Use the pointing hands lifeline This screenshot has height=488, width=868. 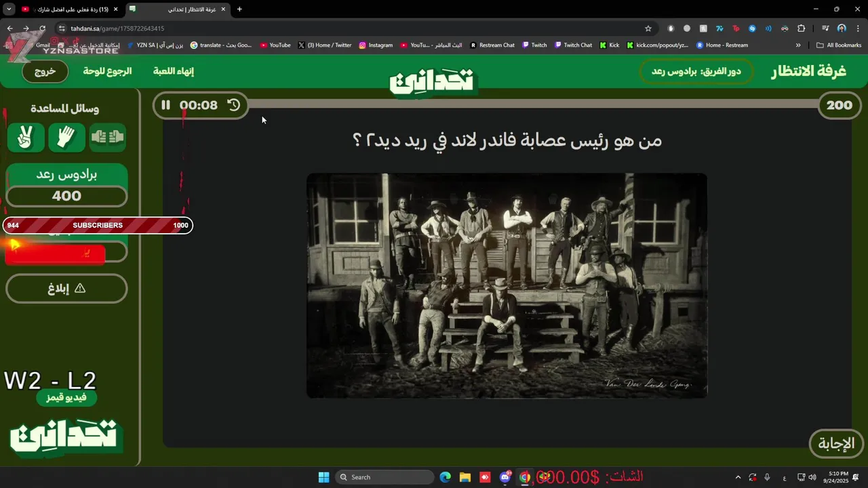pyautogui.click(x=107, y=138)
